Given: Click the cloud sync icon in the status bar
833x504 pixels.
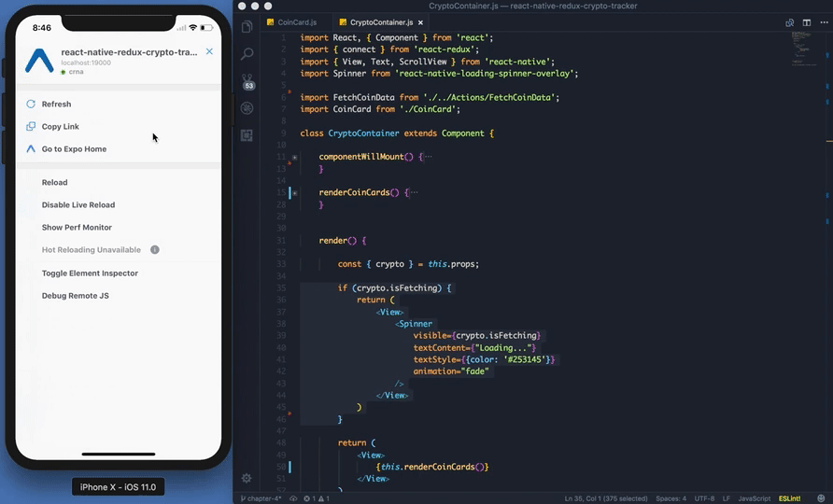Looking at the screenshot, I should coord(293,498).
